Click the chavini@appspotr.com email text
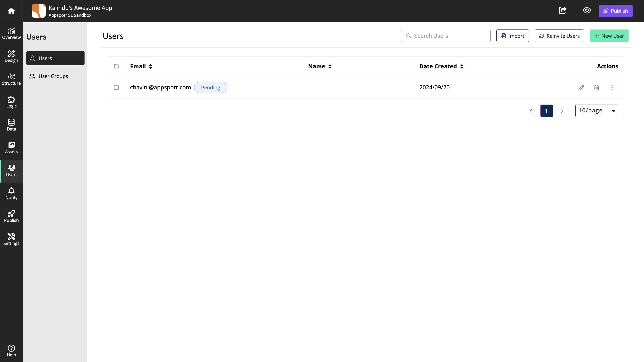644x362 pixels. click(x=160, y=87)
